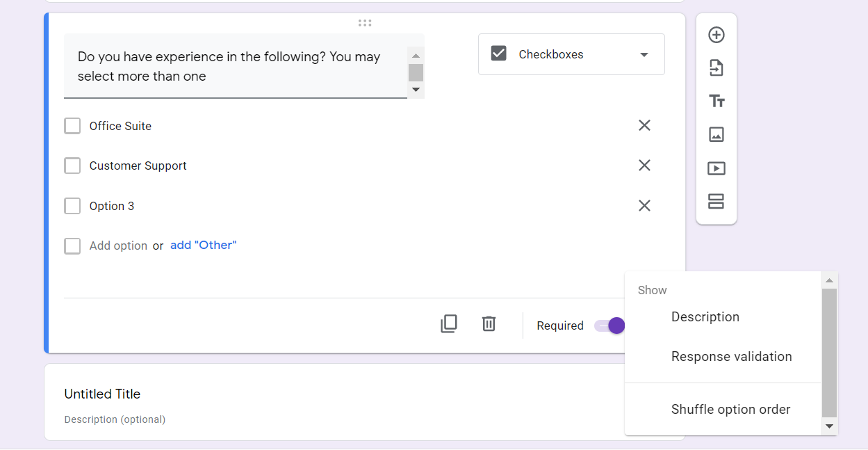Remove the Office Suite option

click(645, 125)
